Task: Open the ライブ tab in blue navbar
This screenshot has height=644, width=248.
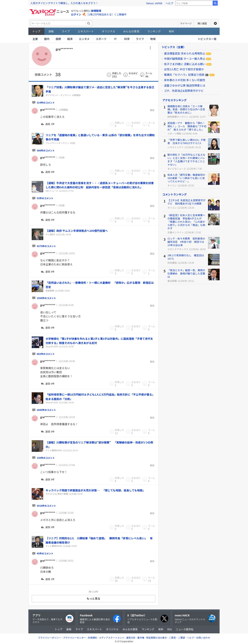Action: [66, 31]
